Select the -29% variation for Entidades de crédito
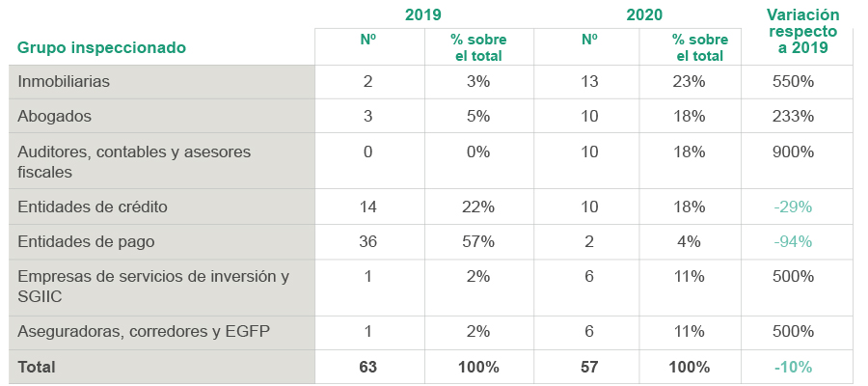868x386 pixels. 794,207
